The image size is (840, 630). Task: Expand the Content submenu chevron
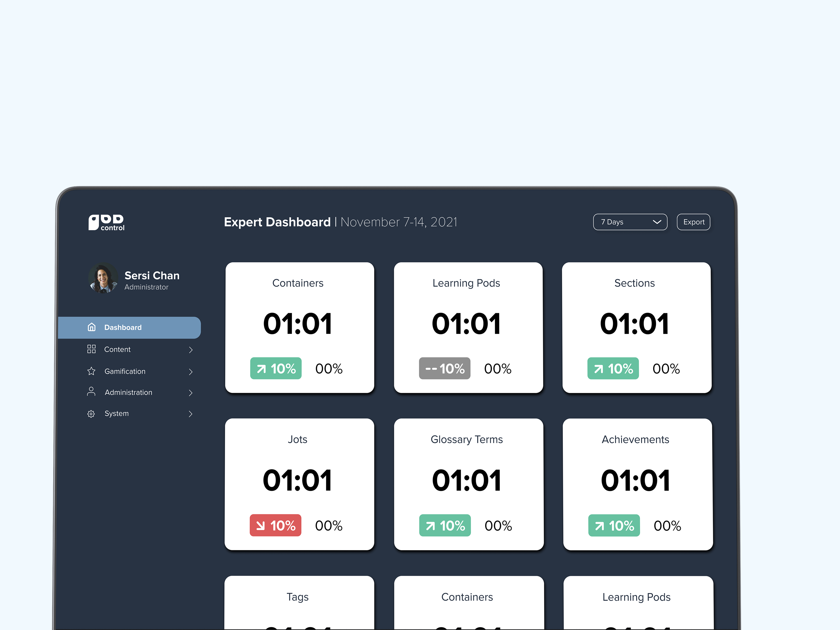[x=191, y=350]
